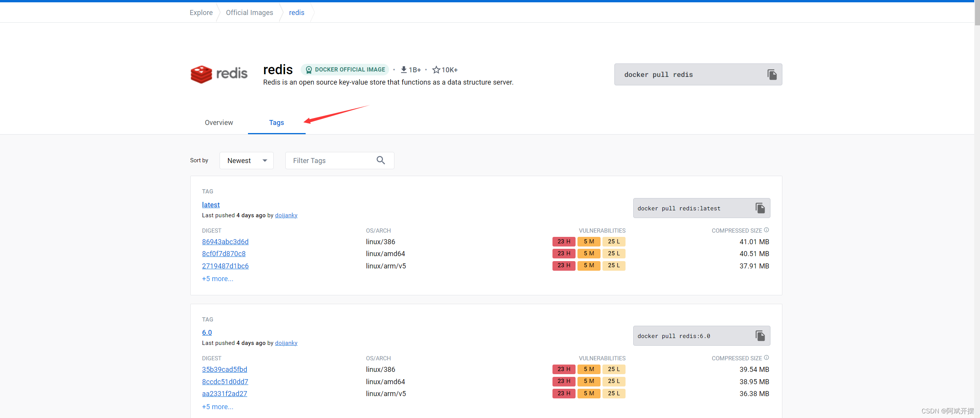Click the download icon next to 1B+

tap(404, 70)
